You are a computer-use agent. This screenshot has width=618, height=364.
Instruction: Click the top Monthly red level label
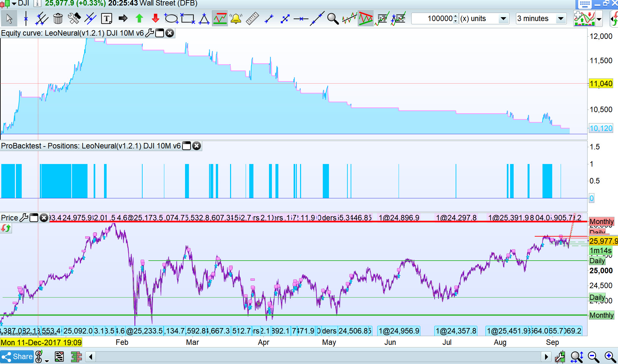coord(601,221)
